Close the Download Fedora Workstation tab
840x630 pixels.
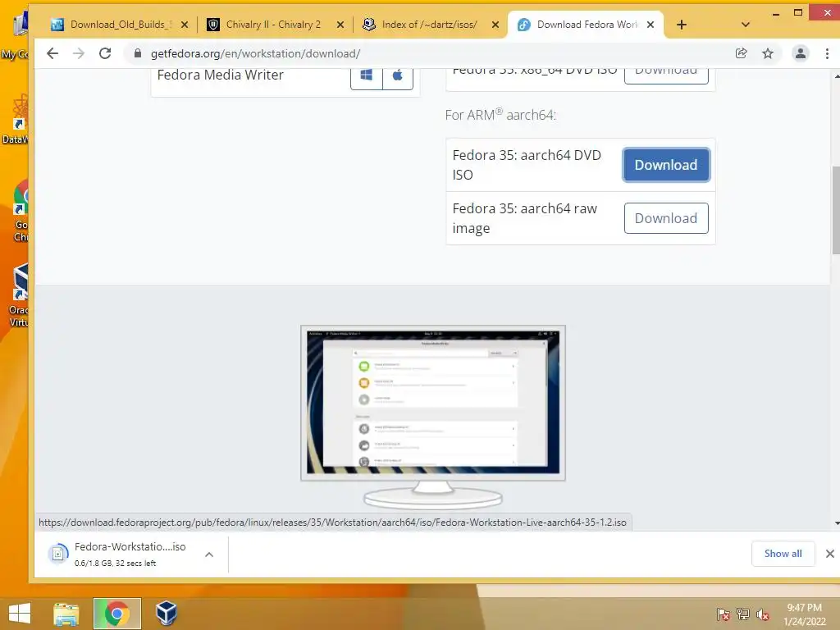tap(651, 25)
